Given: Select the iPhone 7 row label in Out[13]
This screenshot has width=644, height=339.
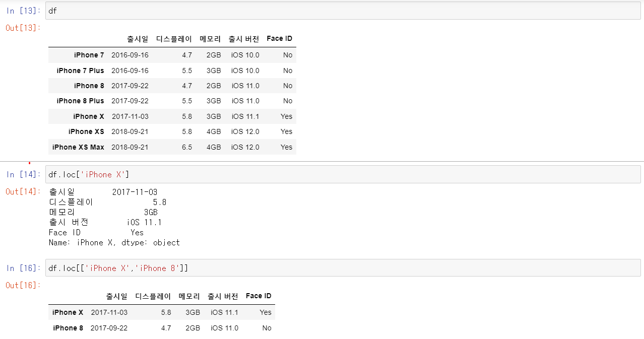Looking at the screenshot, I should click(x=89, y=55).
